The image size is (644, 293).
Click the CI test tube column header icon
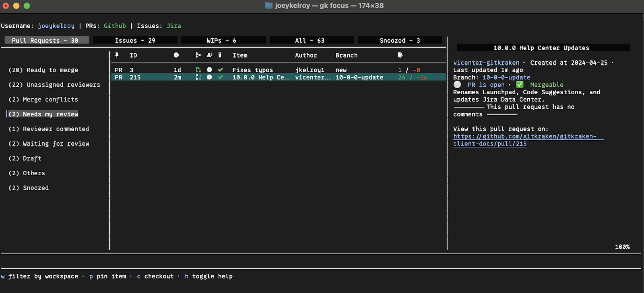[220, 55]
